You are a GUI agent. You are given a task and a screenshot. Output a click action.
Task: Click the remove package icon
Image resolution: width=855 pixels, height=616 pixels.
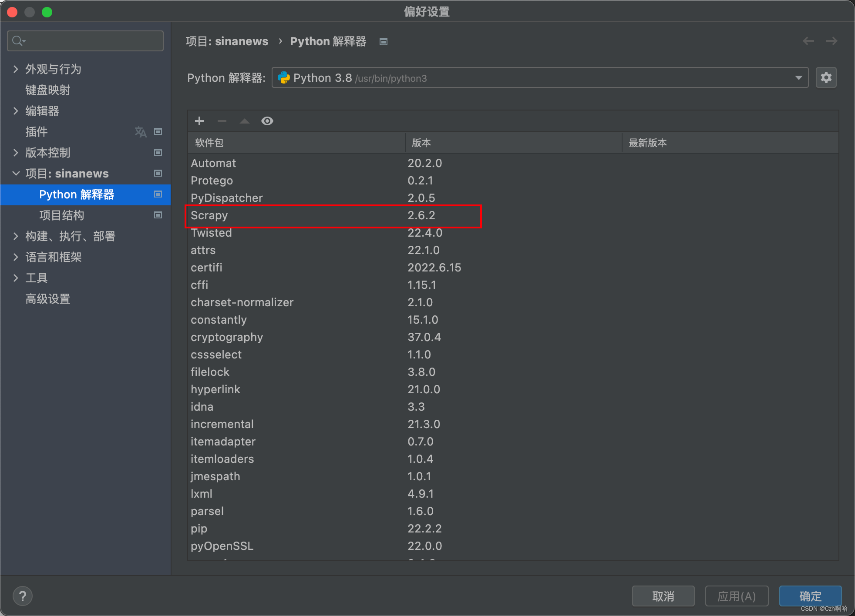222,121
